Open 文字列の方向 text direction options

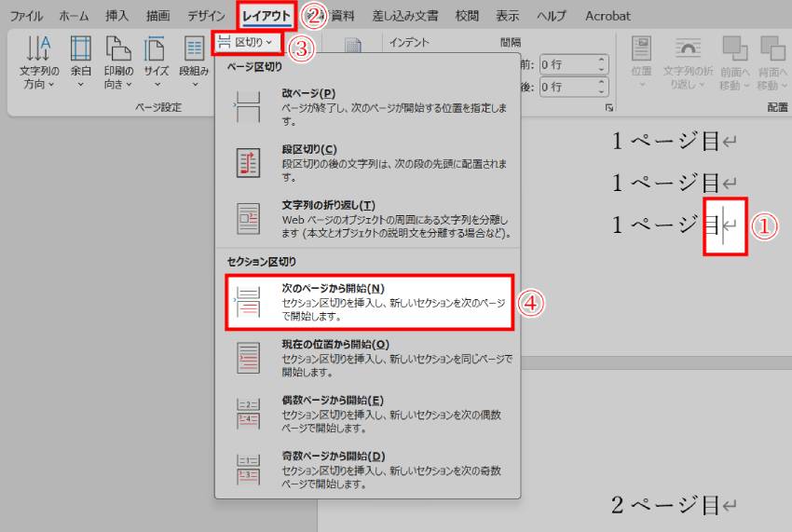38,62
